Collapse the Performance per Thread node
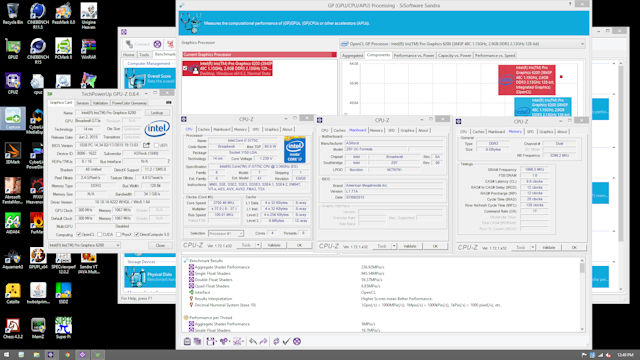Viewport: 640px width, 360px height. point(186,318)
